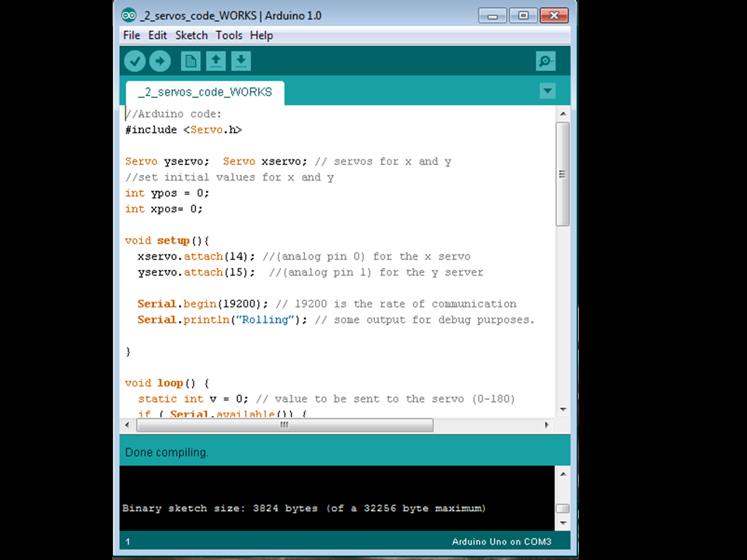
Task: Click the Arduino logo in the title bar
Action: tap(128, 16)
